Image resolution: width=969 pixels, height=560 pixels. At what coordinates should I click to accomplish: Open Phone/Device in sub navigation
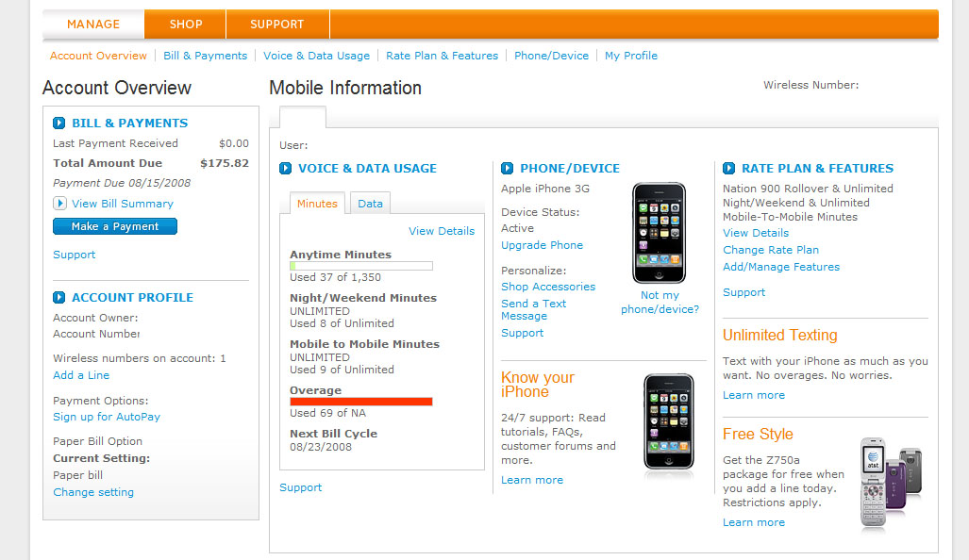pyautogui.click(x=551, y=56)
